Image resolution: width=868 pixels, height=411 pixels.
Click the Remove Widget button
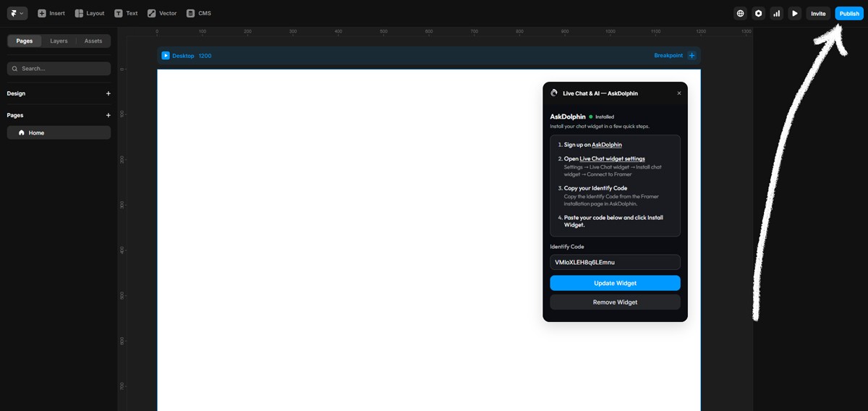pyautogui.click(x=615, y=302)
